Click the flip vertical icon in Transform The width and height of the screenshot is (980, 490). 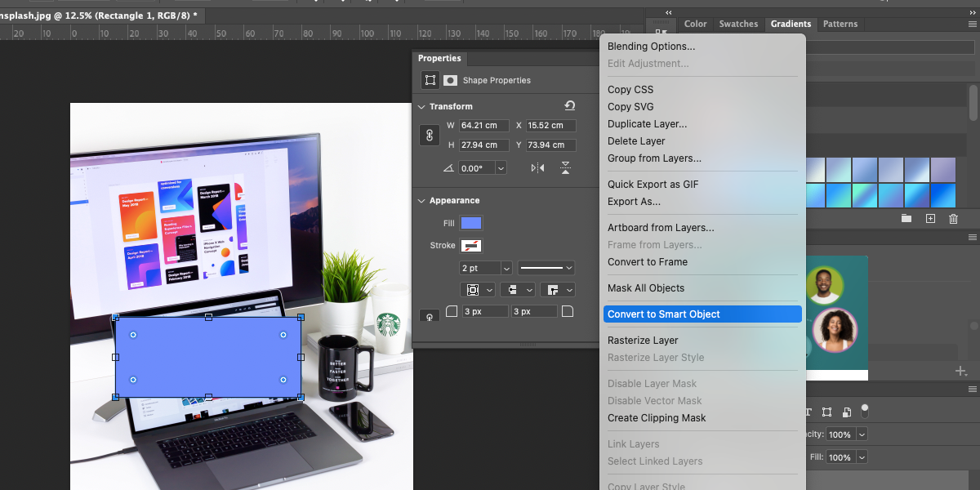565,169
